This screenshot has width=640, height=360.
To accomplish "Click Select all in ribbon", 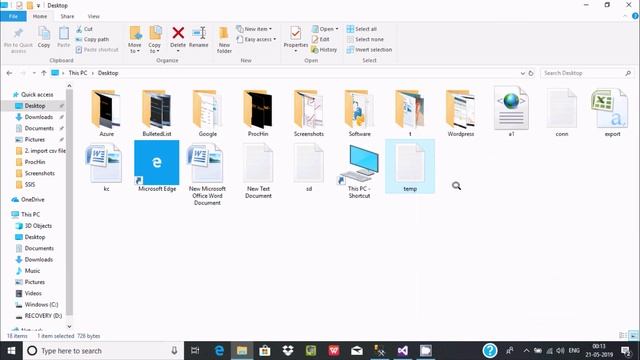I will (362, 29).
